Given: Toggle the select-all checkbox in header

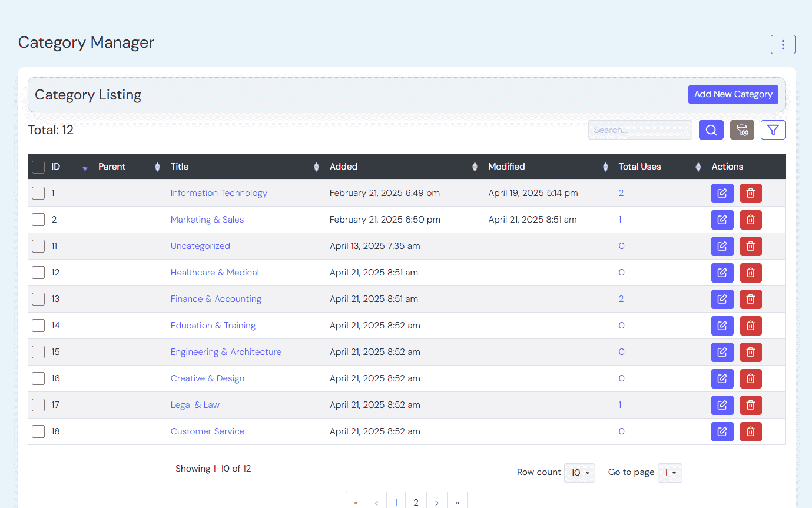Looking at the screenshot, I should [38, 167].
